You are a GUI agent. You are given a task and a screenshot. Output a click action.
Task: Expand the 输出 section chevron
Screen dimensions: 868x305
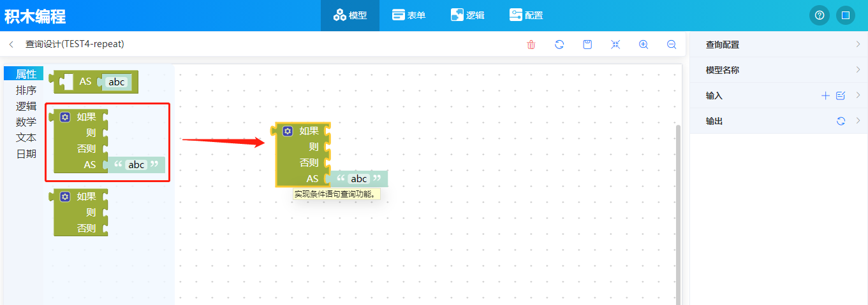[858, 121]
